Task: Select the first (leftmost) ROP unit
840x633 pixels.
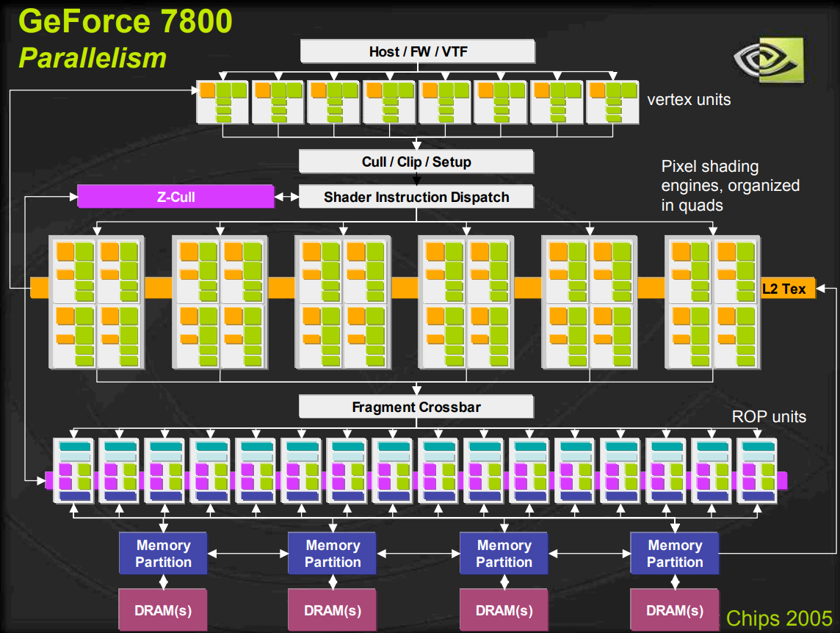Action: tap(74, 471)
